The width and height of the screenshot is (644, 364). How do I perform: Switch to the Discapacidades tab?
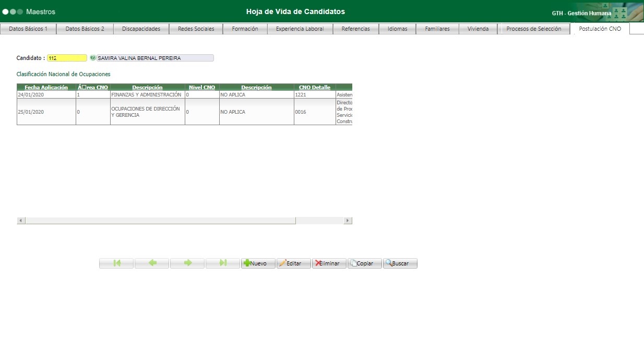[x=141, y=29]
